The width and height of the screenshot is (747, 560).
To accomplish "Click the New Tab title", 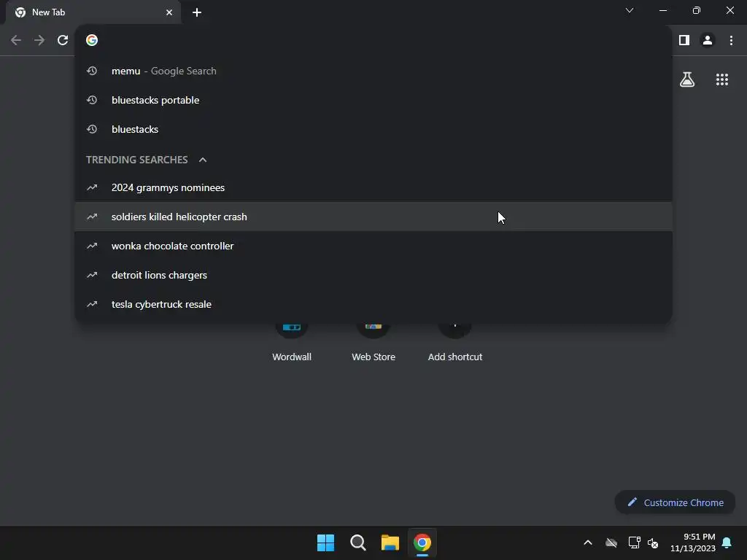I will pyautogui.click(x=49, y=12).
